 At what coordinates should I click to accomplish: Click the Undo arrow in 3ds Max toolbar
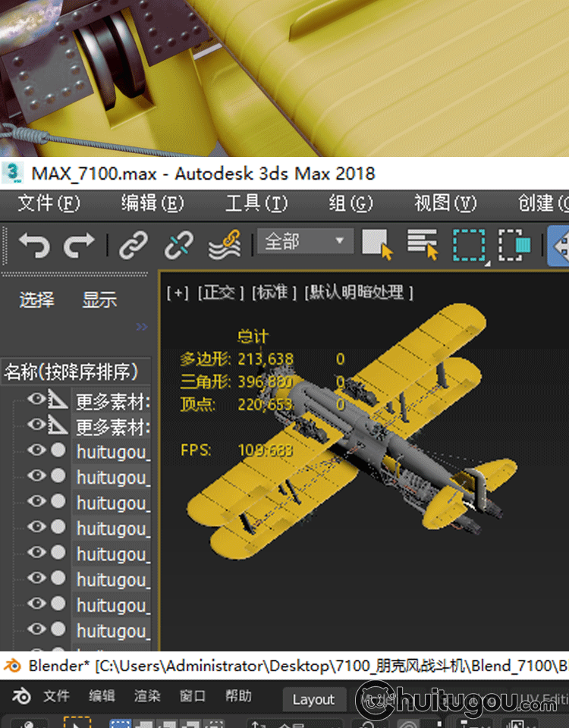pyautogui.click(x=34, y=245)
